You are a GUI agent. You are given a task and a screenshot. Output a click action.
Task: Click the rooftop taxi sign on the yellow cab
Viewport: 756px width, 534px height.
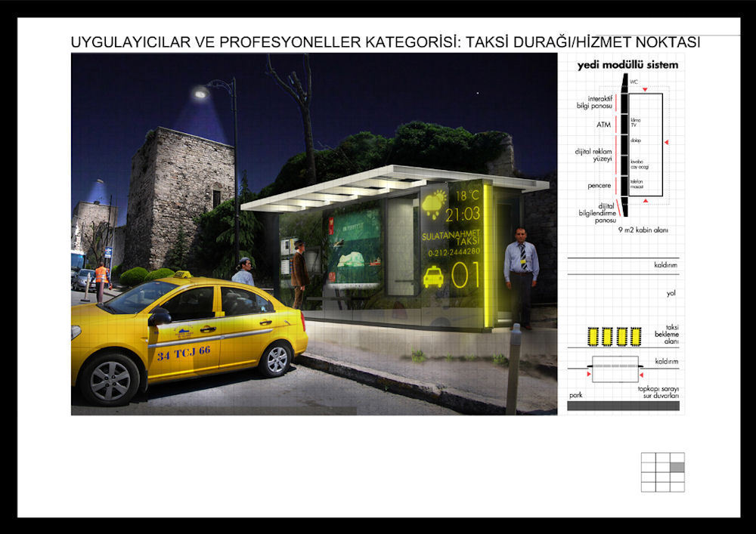[x=182, y=274]
